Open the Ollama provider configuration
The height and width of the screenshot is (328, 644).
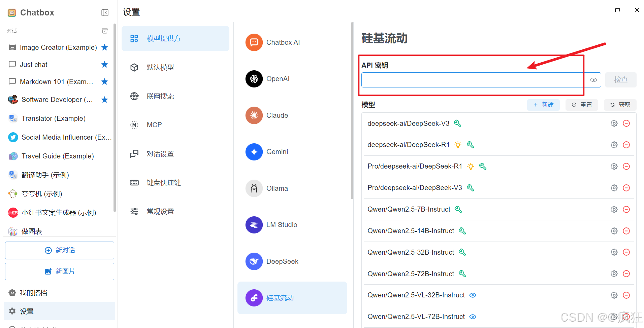click(x=254, y=188)
